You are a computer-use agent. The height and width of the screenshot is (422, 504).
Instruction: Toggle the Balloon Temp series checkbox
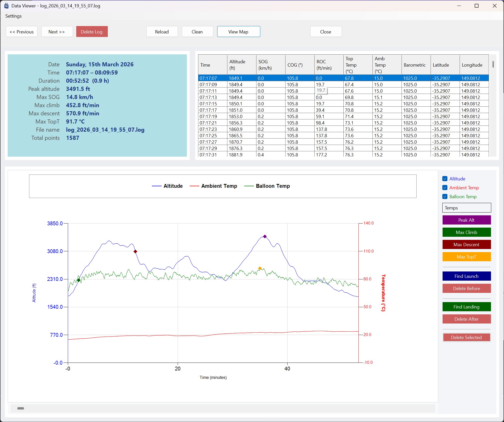coord(445,196)
